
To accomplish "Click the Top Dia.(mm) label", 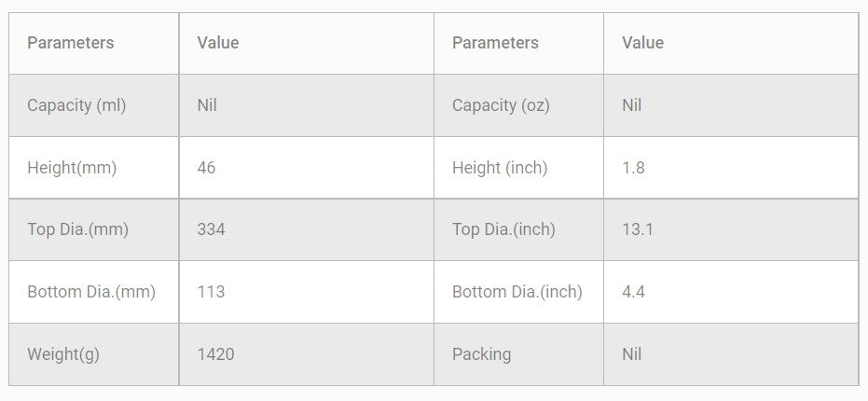I will 77,229.
